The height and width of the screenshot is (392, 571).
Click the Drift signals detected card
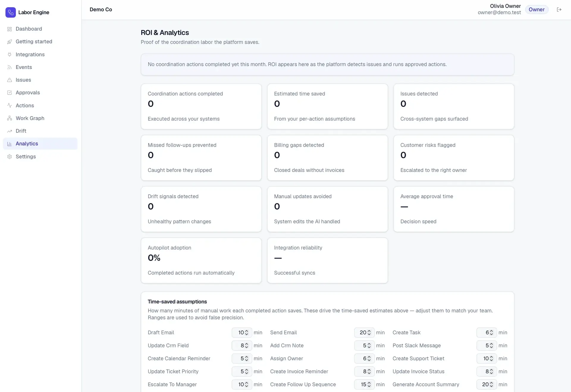[201, 209]
